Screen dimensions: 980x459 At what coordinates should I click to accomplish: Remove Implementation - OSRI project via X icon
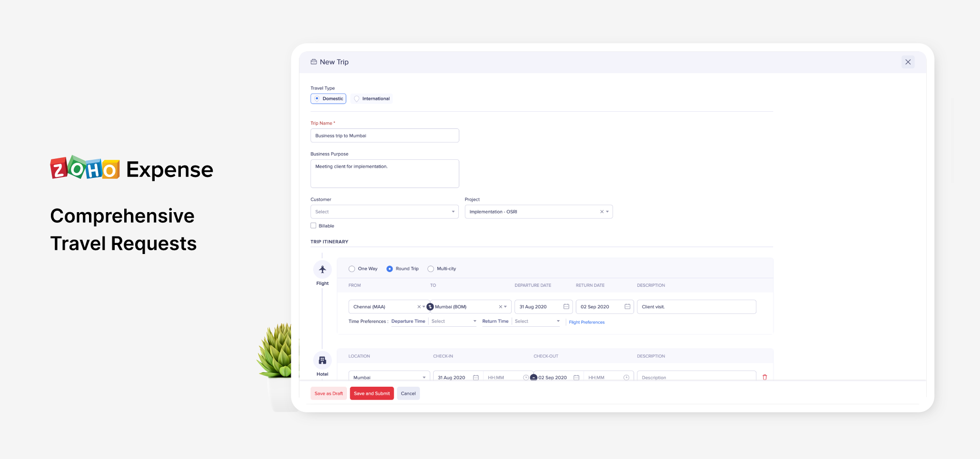click(x=601, y=211)
